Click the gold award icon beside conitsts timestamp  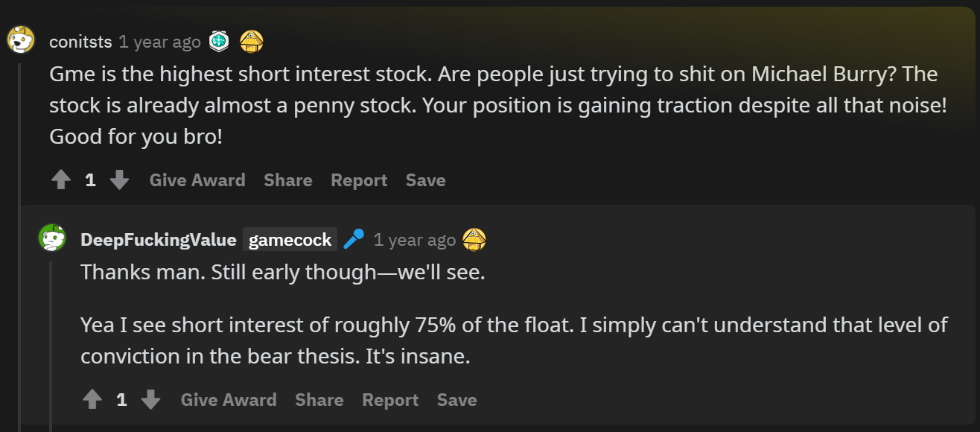252,42
